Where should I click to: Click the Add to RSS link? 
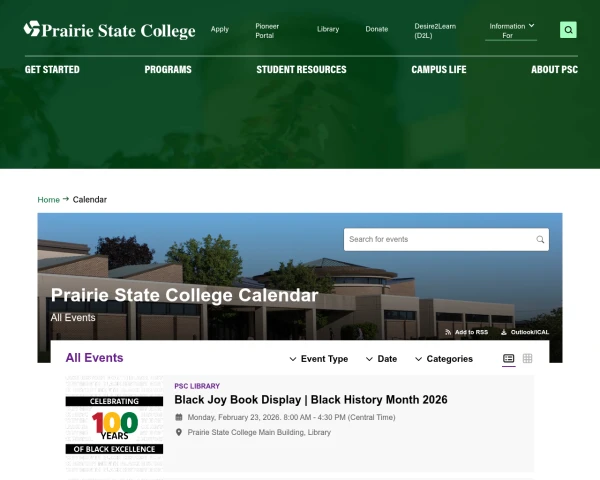coord(466,332)
